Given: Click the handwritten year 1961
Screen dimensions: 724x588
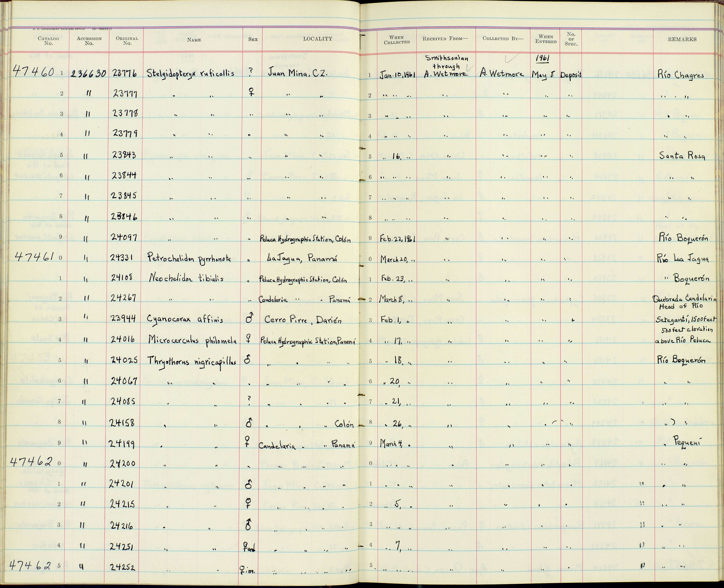Looking at the screenshot, I should click(542, 58).
